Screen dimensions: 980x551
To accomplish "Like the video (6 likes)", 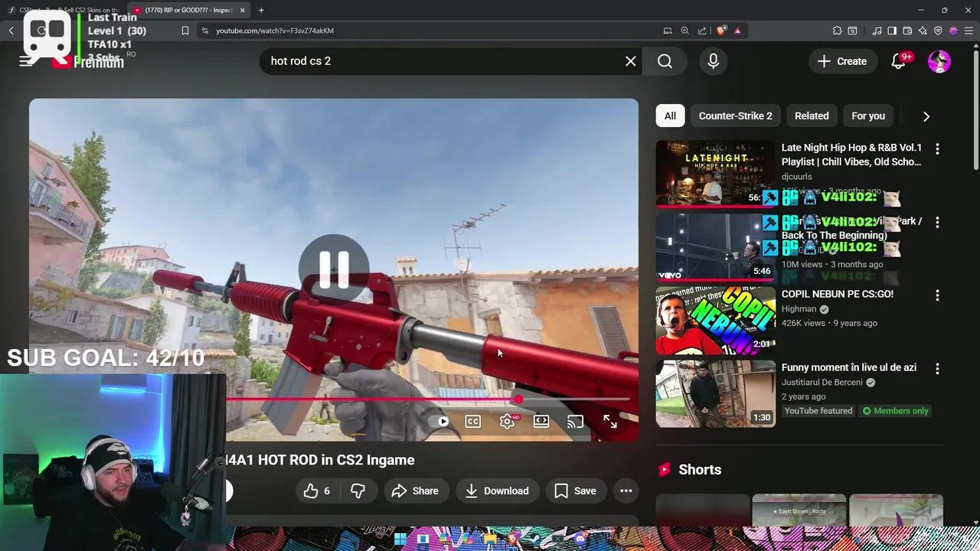I will pos(317,491).
